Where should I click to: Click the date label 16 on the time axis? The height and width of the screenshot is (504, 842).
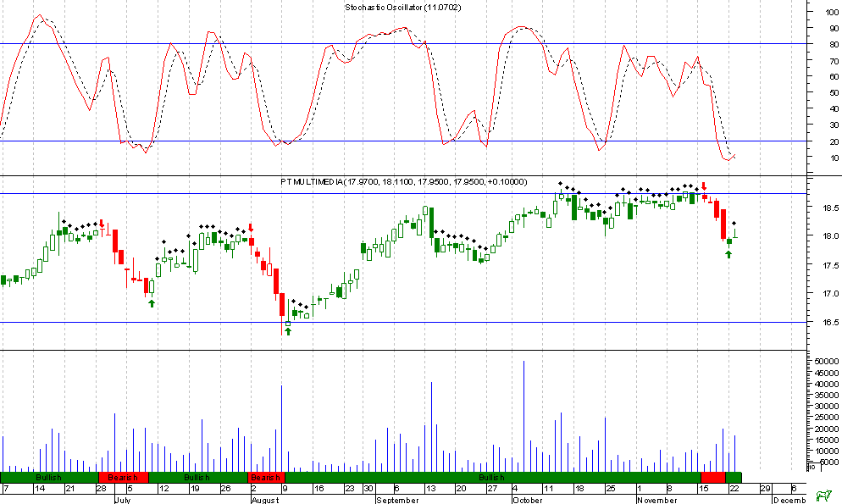click(x=319, y=489)
